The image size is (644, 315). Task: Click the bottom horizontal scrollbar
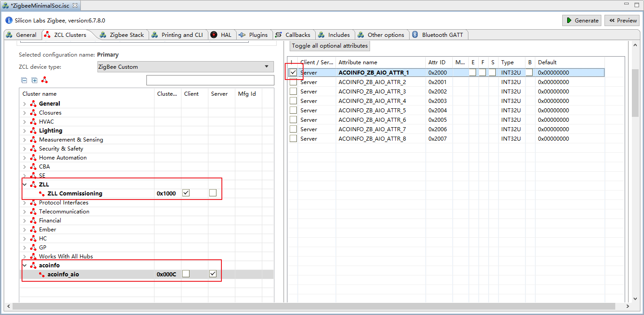tap(313, 306)
